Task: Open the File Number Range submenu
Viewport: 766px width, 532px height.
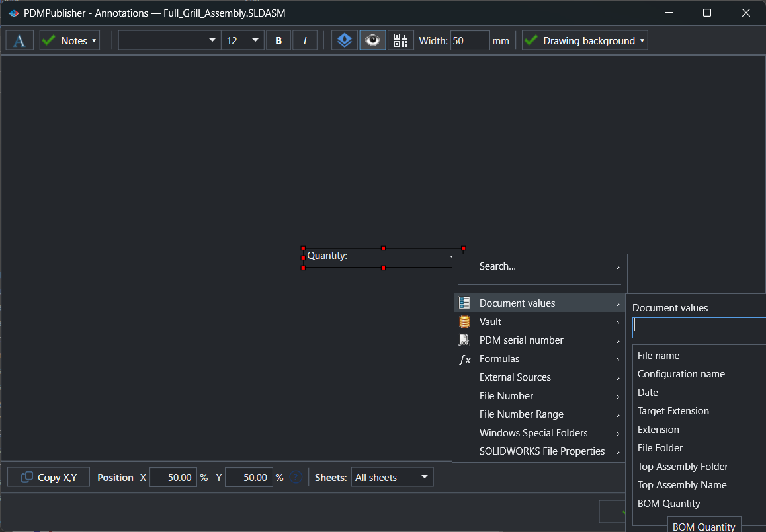Action: (x=539, y=414)
